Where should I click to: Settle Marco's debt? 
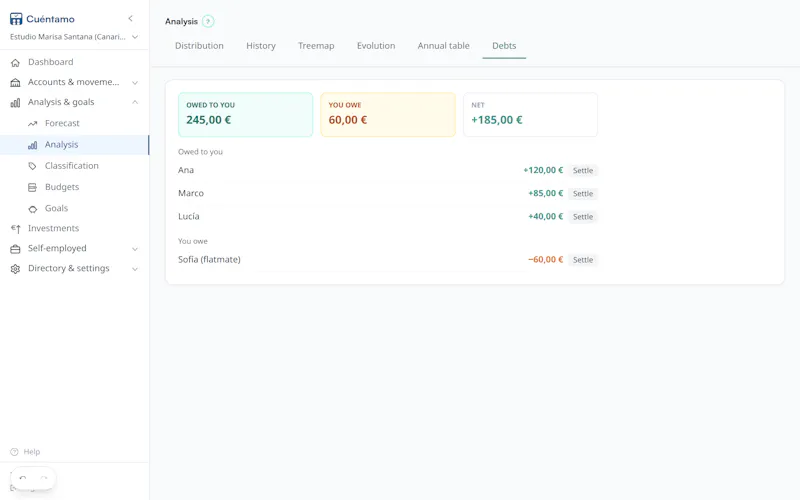[x=583, y=194]
